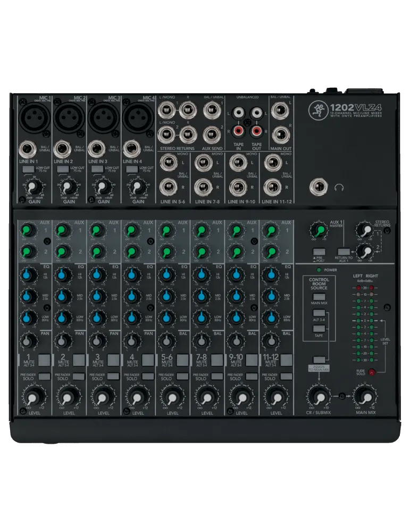Click the white TAPE OUT left RCA jack
The image size is (410, 532).
pyautogui.click(x=256, y=112)
